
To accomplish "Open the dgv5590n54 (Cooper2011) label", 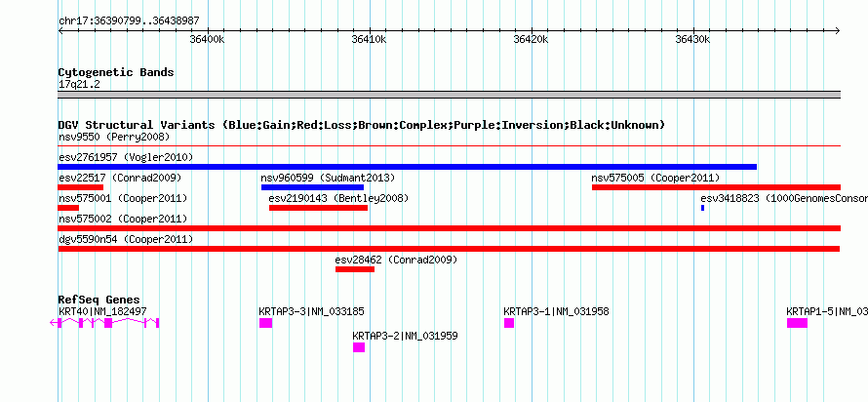I will pos(126,239).
